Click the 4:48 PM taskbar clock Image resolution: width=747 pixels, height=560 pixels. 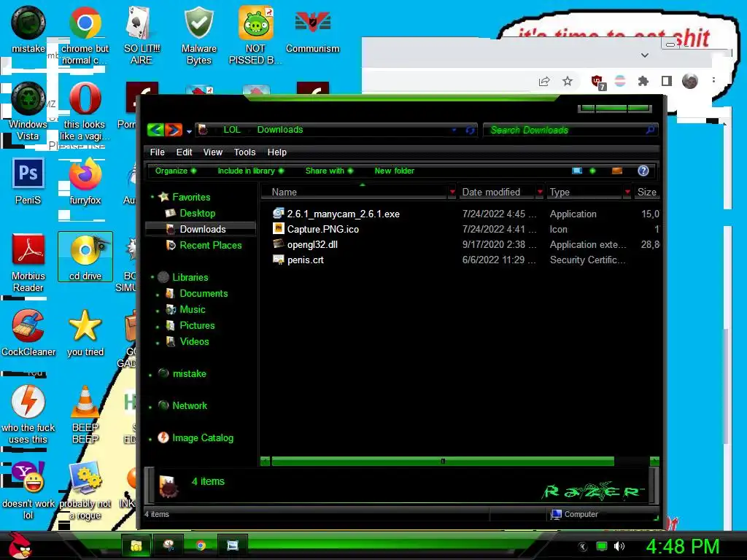[683, 546]
